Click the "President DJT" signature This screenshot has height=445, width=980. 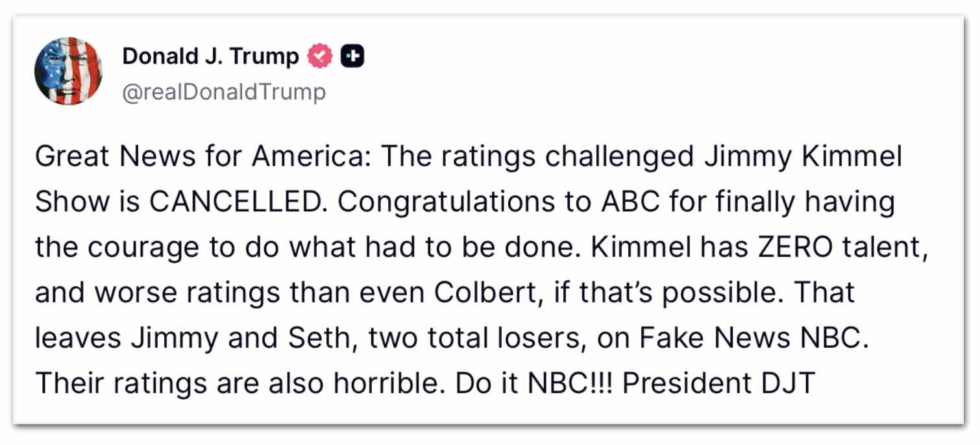[x=718, y=383]
